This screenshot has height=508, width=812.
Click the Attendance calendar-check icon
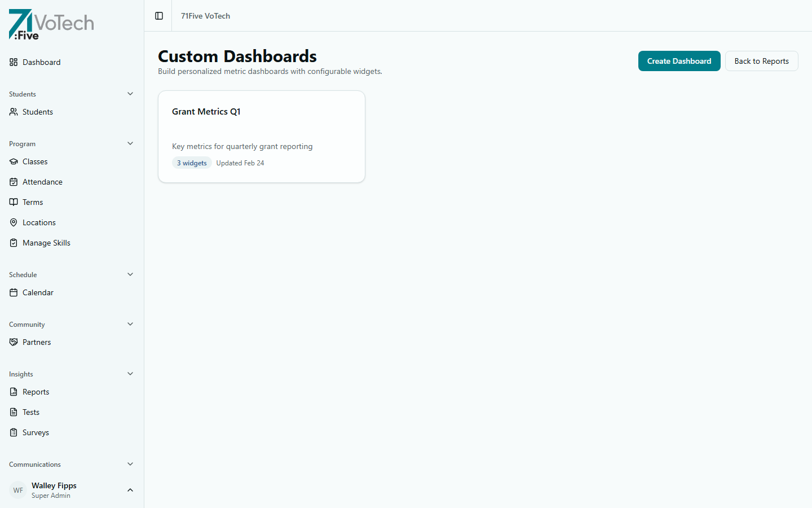(x=14, y=182)
